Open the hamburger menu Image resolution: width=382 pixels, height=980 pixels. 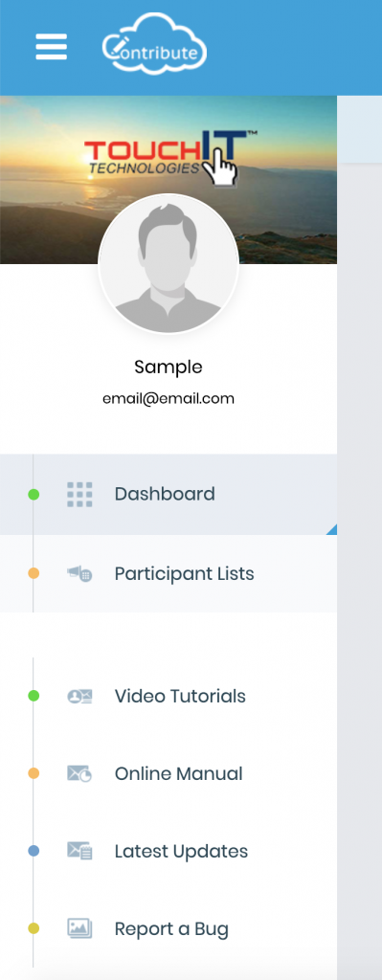click(x=52, y=47)
